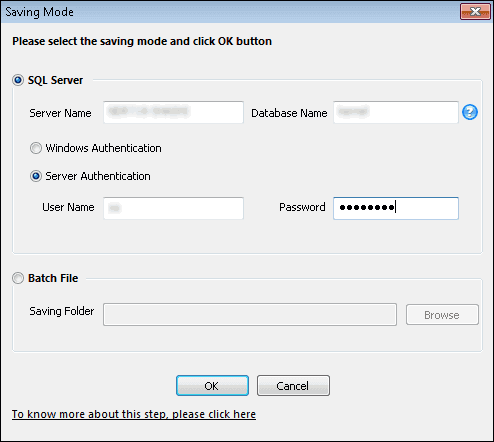
Task: Open the 'To know more about this step' link
Action: [x=134, y=414]
